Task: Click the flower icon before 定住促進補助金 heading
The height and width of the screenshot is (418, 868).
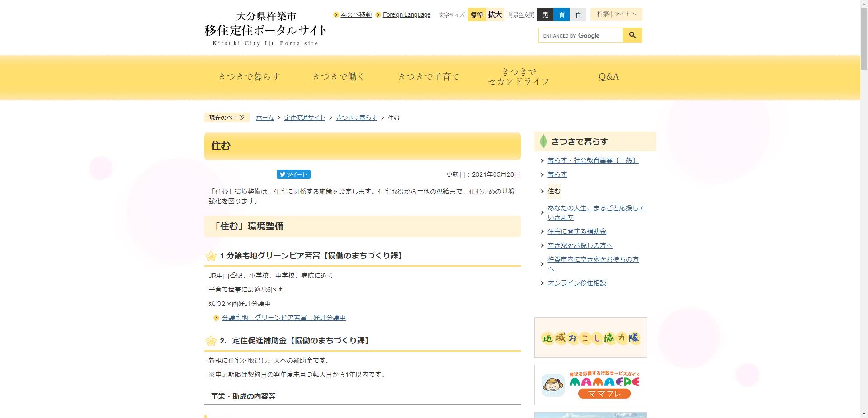Action: click(211, 341)
